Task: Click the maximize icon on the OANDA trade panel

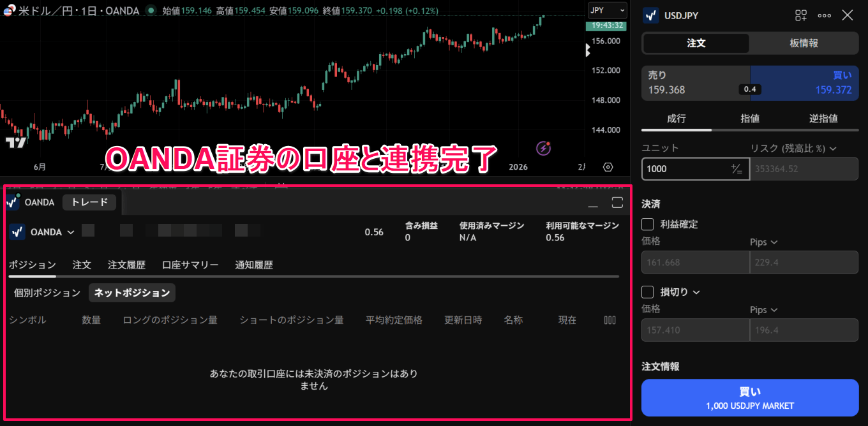Action: point(617,202)
